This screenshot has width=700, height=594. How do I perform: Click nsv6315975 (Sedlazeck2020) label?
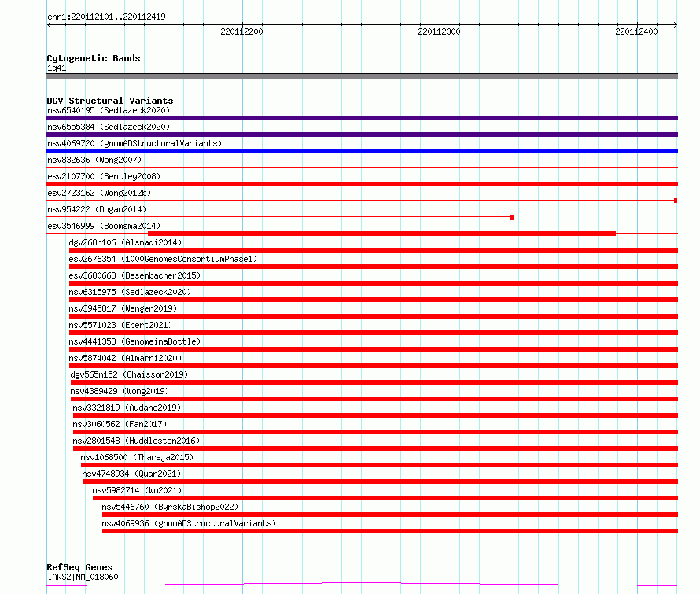130,292
